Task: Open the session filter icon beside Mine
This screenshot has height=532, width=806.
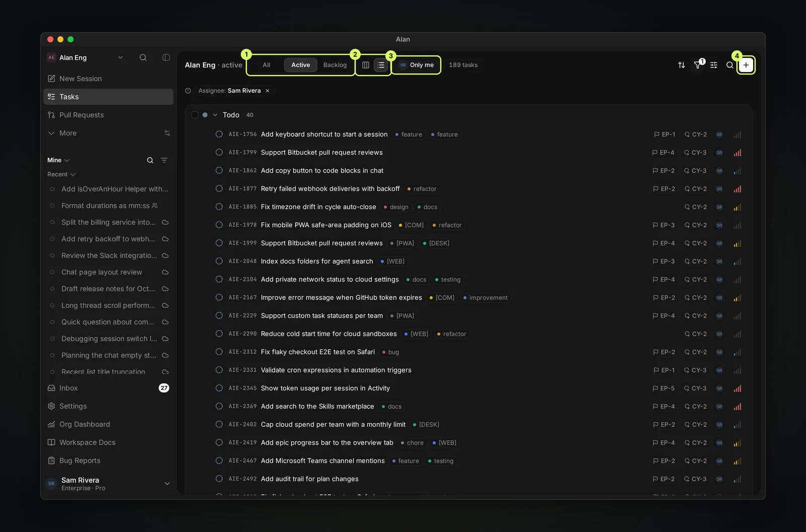Action: click(164, 160)
